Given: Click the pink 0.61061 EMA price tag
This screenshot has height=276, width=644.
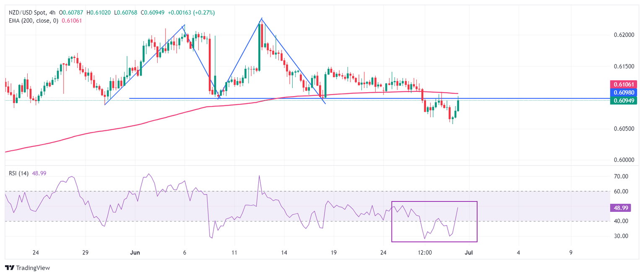Looking at the screenshot, I should (623, 84).
